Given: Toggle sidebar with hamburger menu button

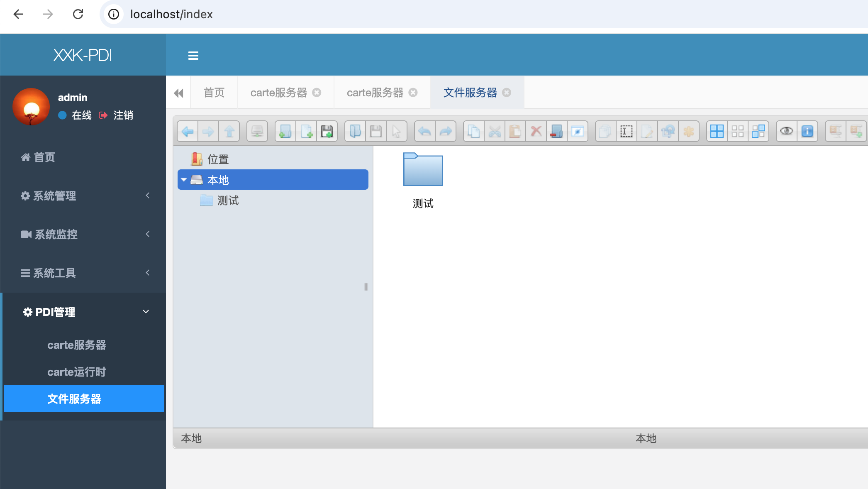Looking at the screenshot, I should coord(193,55).
